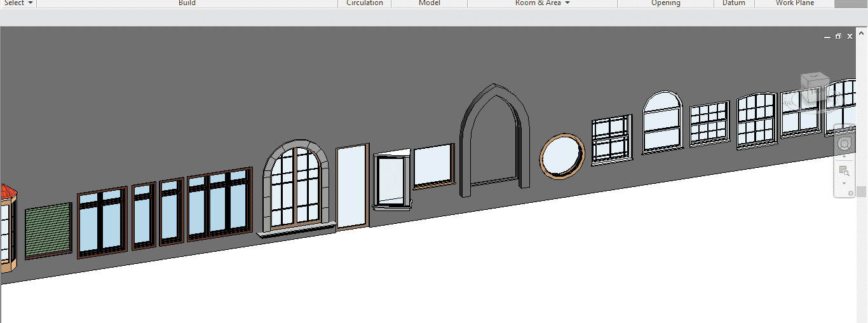Select the green louvered shutter window

pyautogui.click(x=48, y=231)
